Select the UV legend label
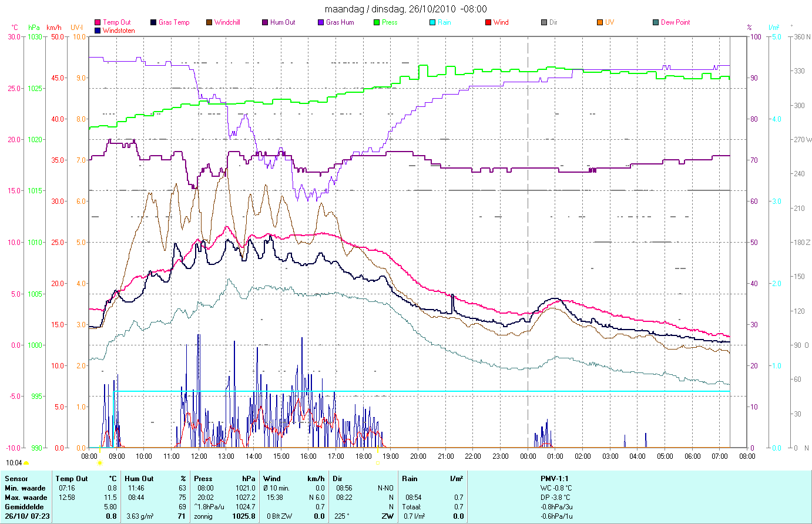The height and width of the screenshot is (524, 812). [609, 22]
